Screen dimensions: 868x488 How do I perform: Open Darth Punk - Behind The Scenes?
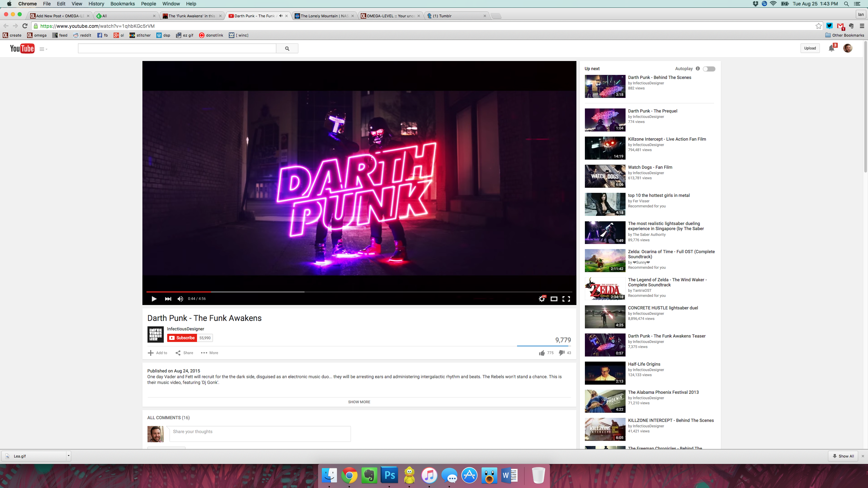click(659, 77)
